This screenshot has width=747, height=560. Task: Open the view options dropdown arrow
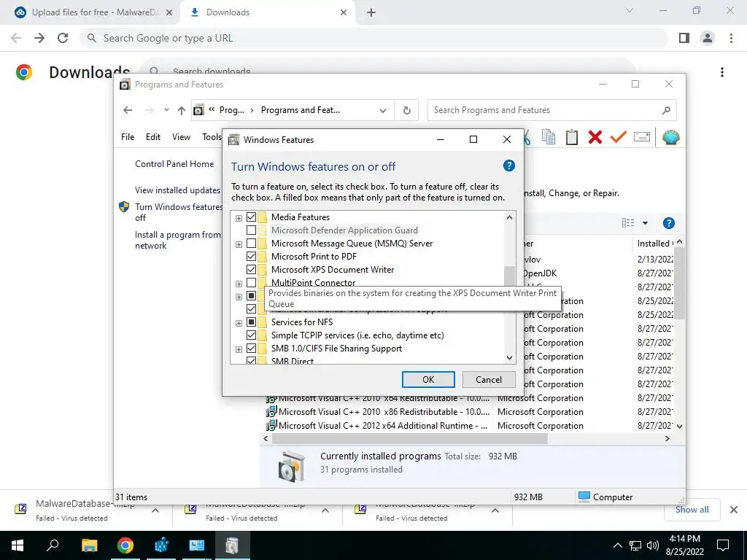tap(645, 223)
